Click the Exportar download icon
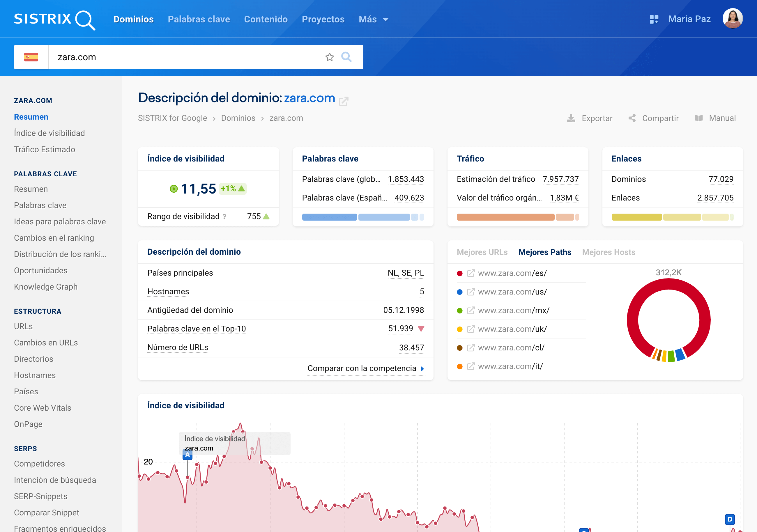This screenshot has width=757, height=532. [x=571, y=118]
